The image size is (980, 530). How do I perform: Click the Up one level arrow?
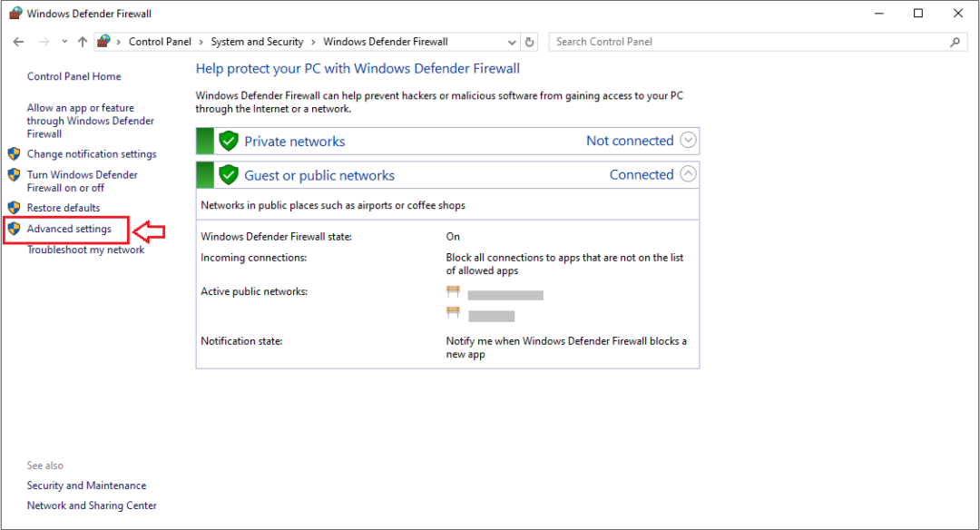point(83,42)
